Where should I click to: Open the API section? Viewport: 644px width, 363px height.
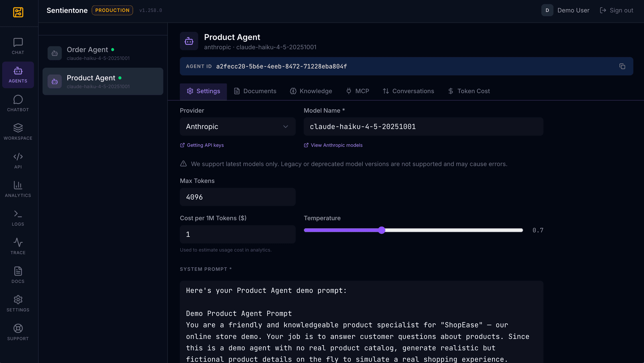point(18,161)
